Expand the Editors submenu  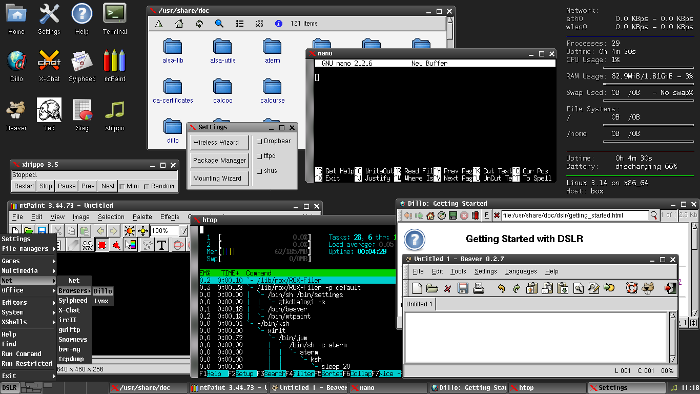[x=28, y=303]
